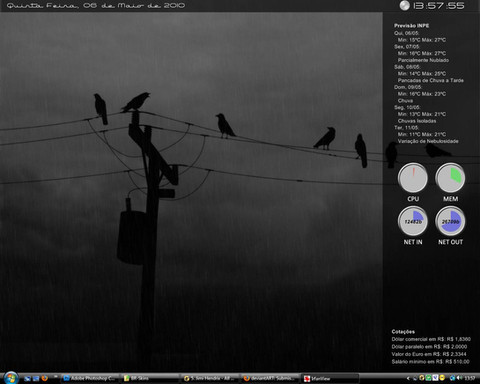Viewport: 480px width, 384px height.
Task: Click 'Parcialmente Nublado' forecast text
Action: (x=423, y=60)
